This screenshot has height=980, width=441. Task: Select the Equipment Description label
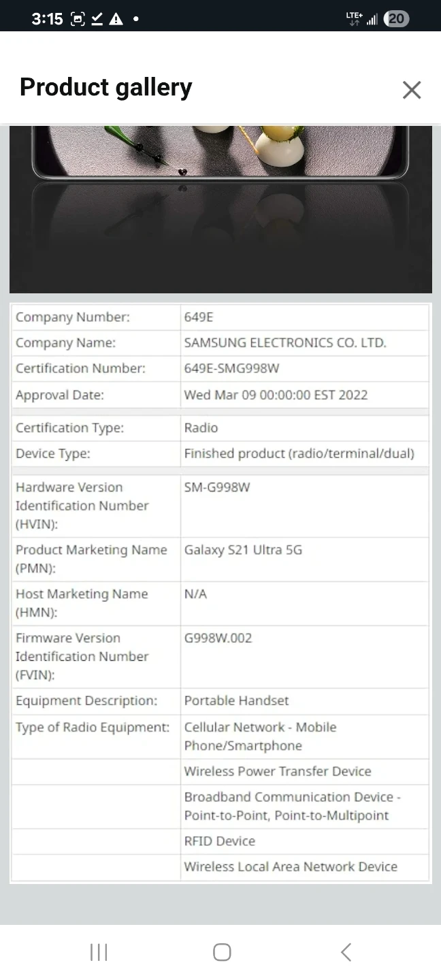tap(86, 701)
